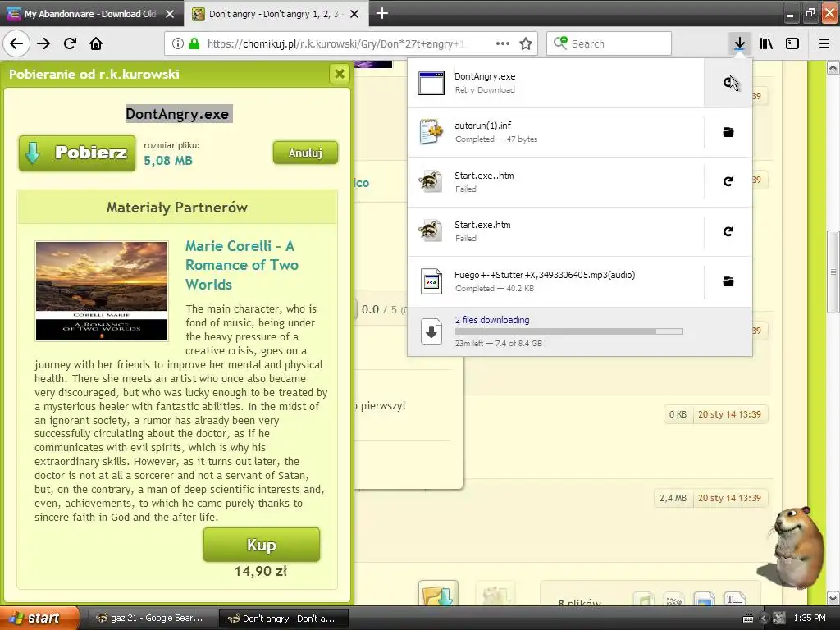
Task: Click the keyboard icon in system tray
Action: [748, 619]
